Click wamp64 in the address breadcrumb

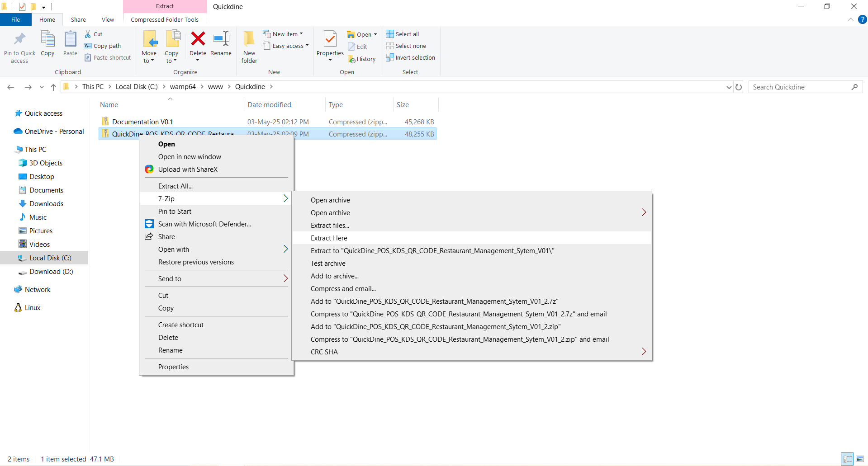click(183, 87)
